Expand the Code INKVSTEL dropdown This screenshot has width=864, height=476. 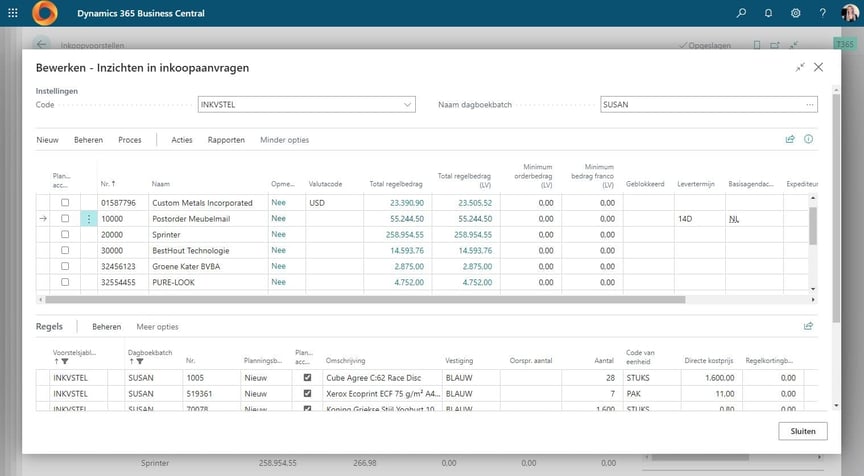coord(407,105)
